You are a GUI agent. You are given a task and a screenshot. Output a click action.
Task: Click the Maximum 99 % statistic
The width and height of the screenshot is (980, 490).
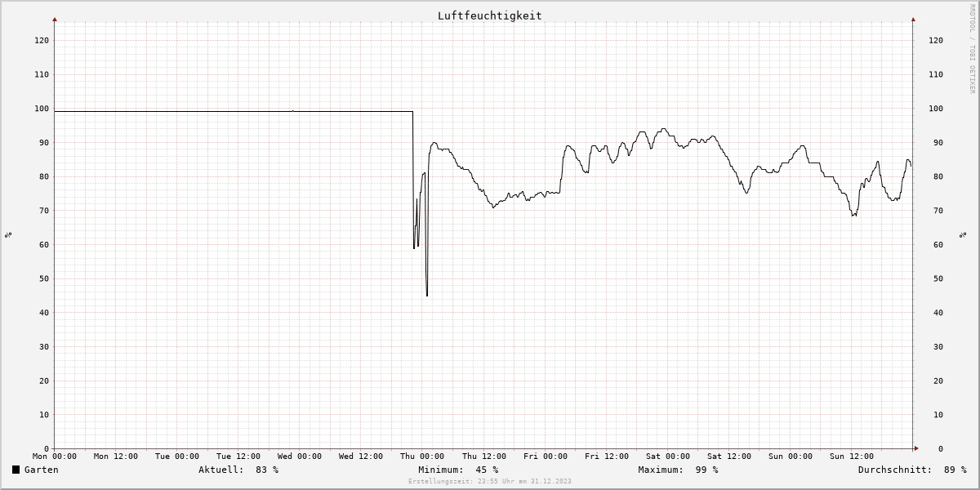point(678,470)
